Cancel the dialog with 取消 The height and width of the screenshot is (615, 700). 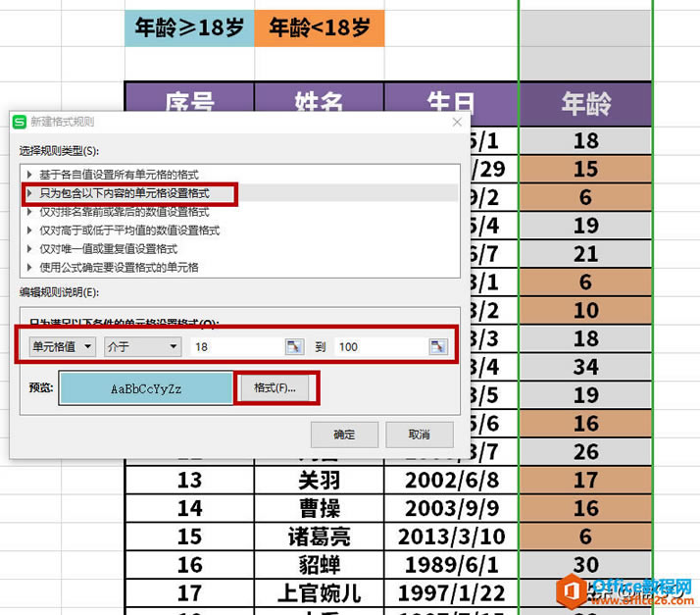420,435
